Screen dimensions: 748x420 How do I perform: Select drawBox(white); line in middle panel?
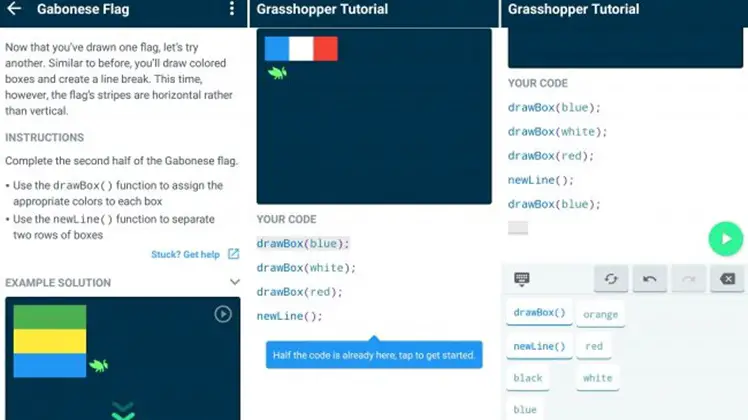click(x=306, y=268)
